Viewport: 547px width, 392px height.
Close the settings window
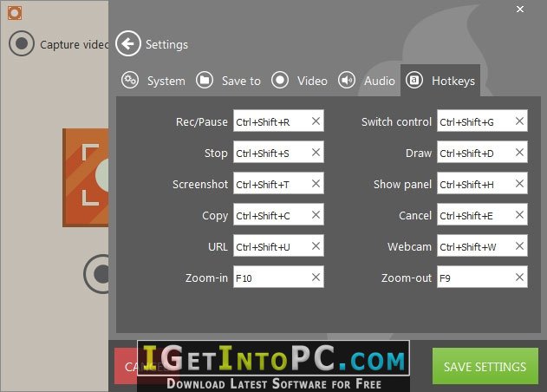[x=520, y=9]
